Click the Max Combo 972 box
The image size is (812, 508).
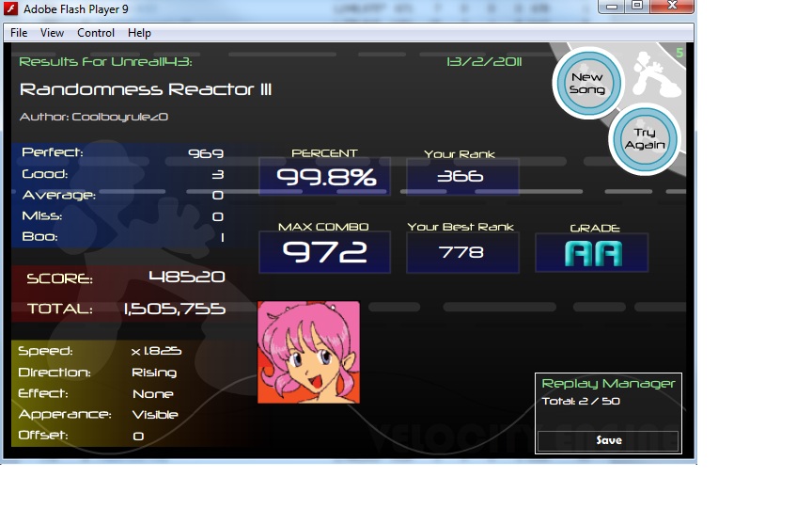pyautogui.click(x=324, y=252)
